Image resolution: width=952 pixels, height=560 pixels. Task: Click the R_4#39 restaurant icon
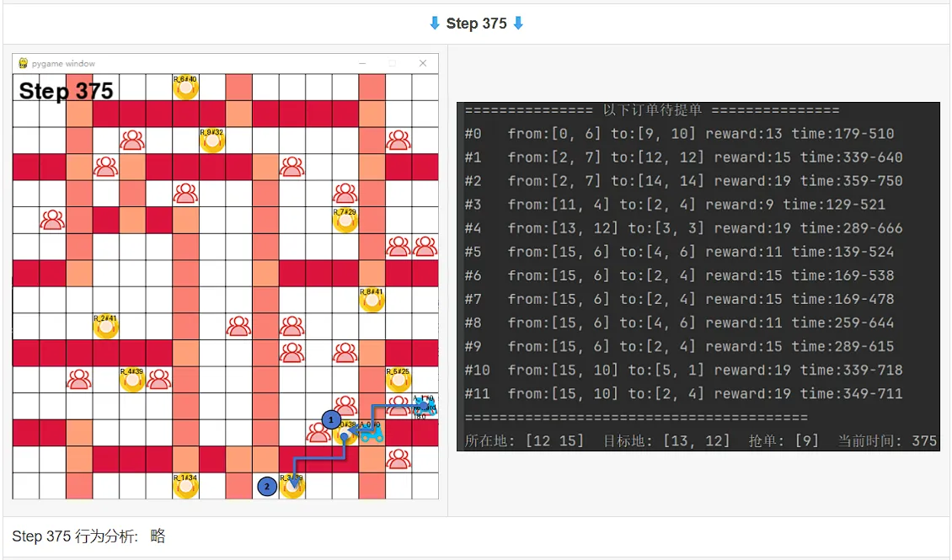[x=132, y=380]
